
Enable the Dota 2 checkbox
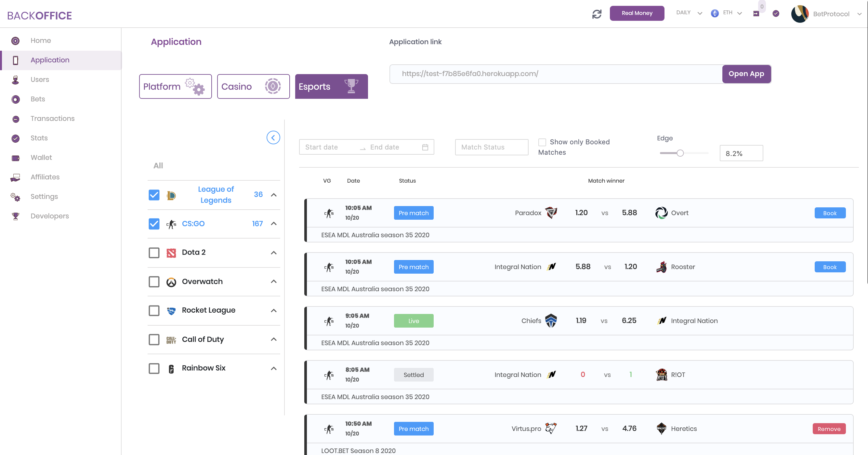pos(154,253)
